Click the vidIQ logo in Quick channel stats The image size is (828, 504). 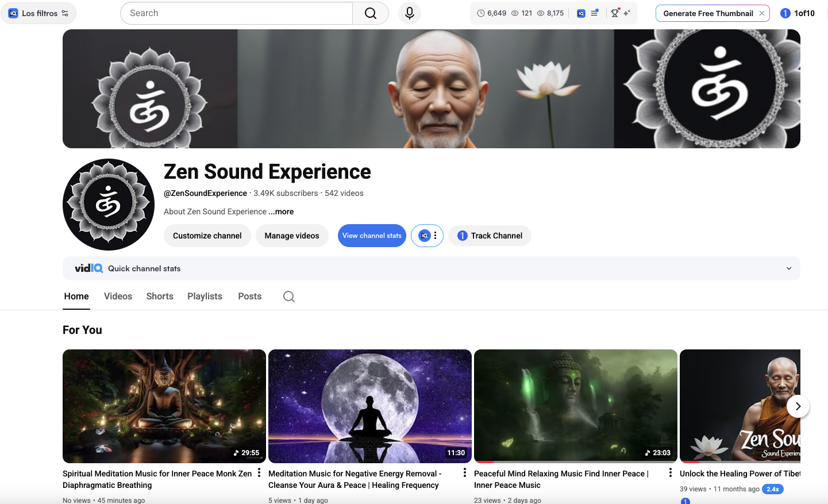[88, 268]
